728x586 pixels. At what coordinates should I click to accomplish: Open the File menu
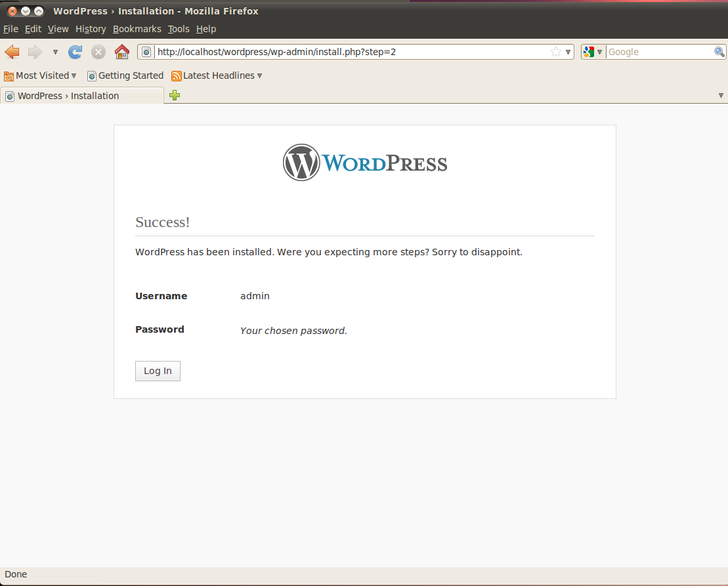click(x=11, y=29)
